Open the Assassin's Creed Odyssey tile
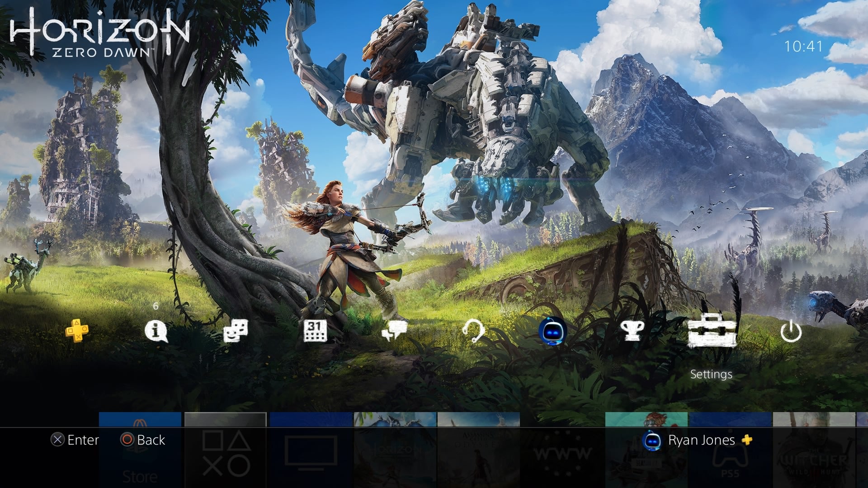Screen dimensions: 868x488 [479, 450]
